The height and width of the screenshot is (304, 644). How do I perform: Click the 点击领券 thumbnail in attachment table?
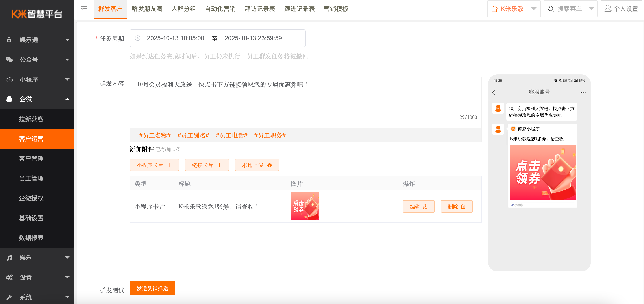click(305, 206)
